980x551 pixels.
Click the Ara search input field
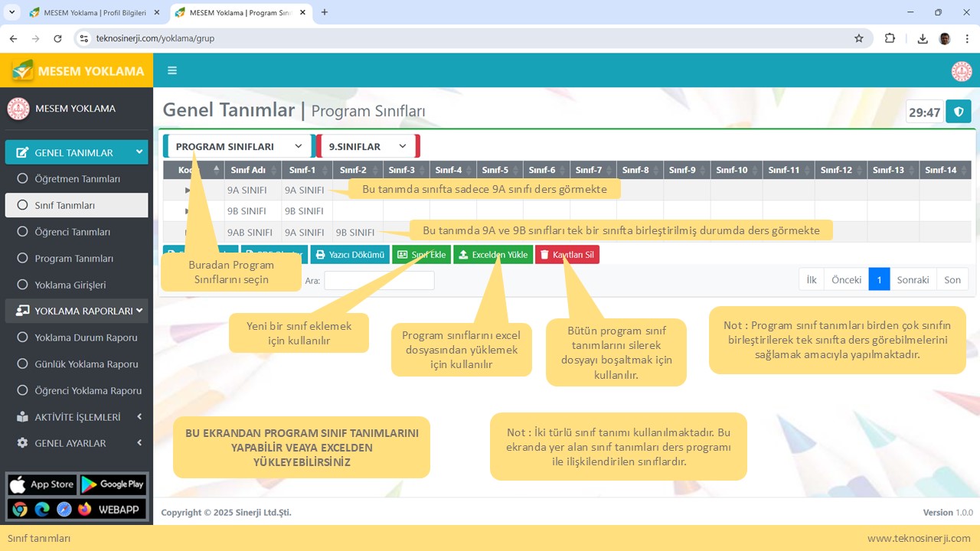(x=379, y=281)
